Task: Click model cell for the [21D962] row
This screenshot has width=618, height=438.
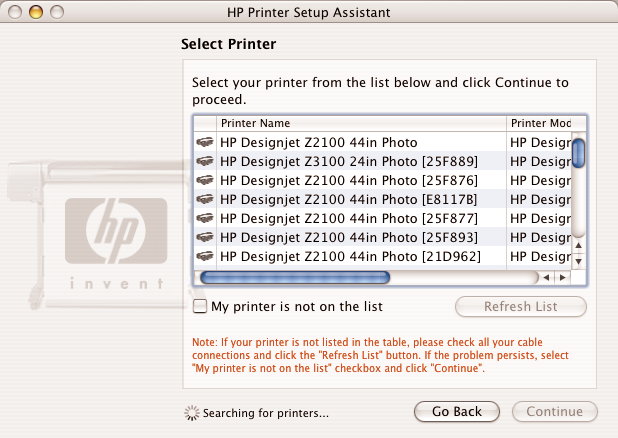Action: click(539, 256)
